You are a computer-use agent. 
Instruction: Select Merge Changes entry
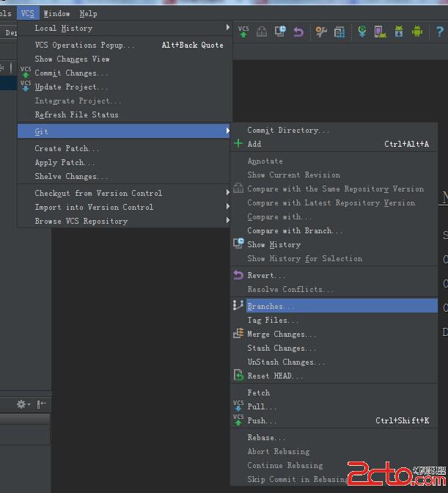334,334
